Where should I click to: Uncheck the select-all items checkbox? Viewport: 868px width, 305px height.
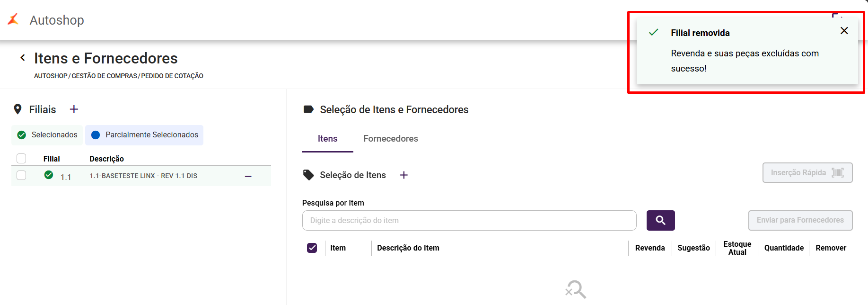(312, 248)
